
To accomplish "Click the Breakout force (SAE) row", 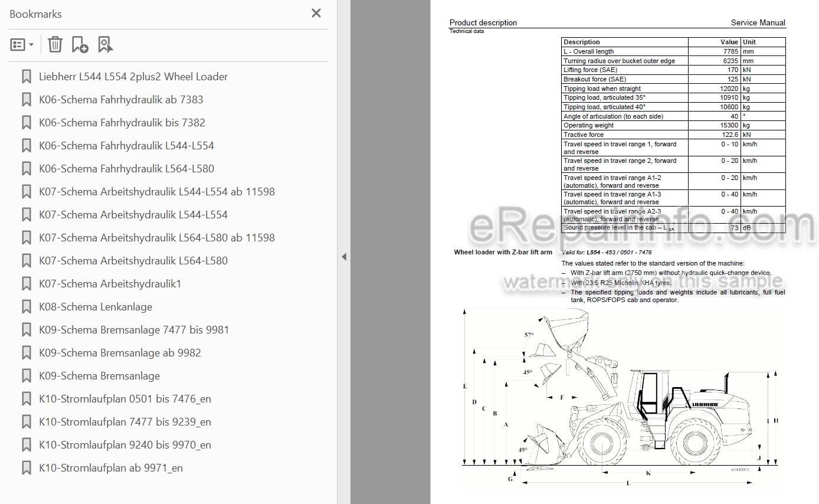I will (x=673, y=79).
